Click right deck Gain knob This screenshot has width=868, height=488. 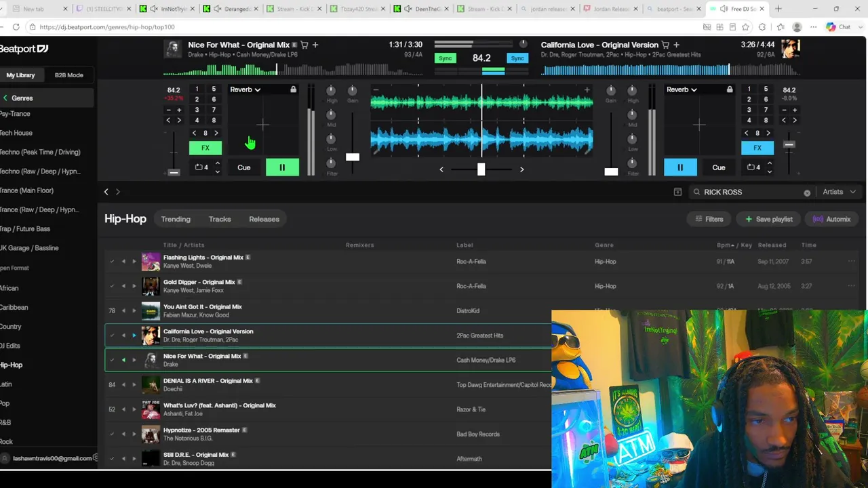click(611, 90)
